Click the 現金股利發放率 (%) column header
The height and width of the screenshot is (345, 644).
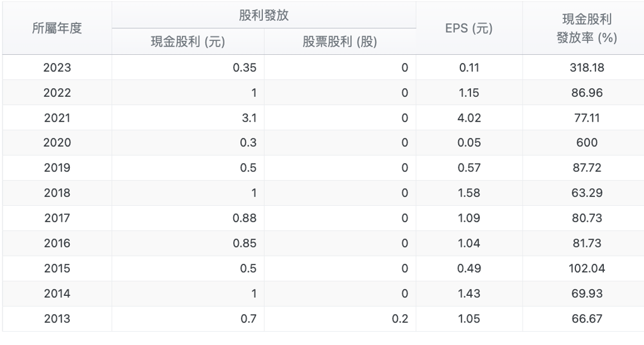pos(587,28)
